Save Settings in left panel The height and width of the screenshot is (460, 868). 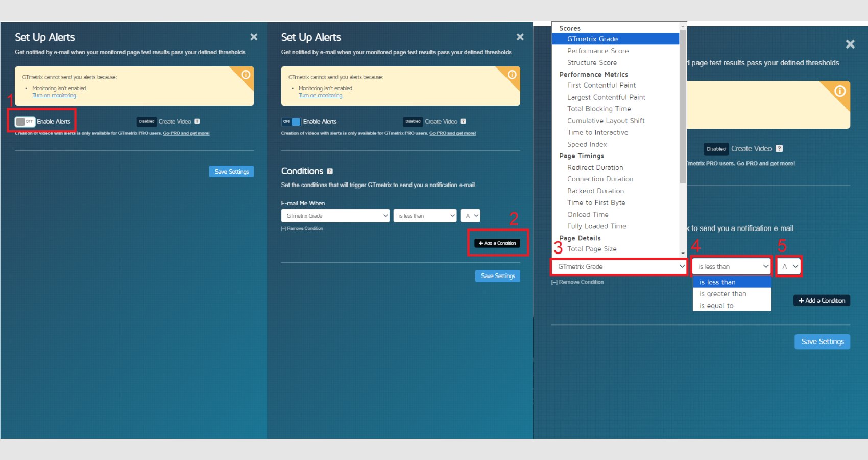(x=231, y=172)
